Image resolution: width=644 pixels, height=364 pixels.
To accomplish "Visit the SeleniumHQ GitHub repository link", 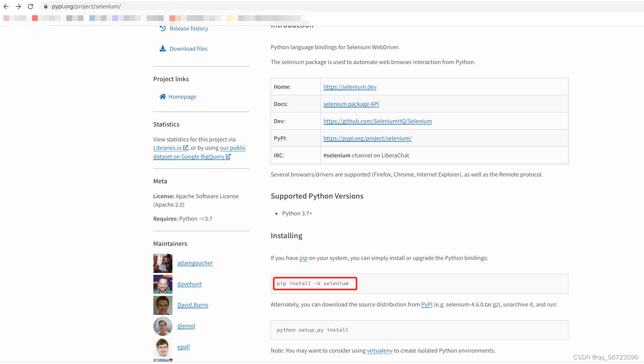I will coord(377,121).
